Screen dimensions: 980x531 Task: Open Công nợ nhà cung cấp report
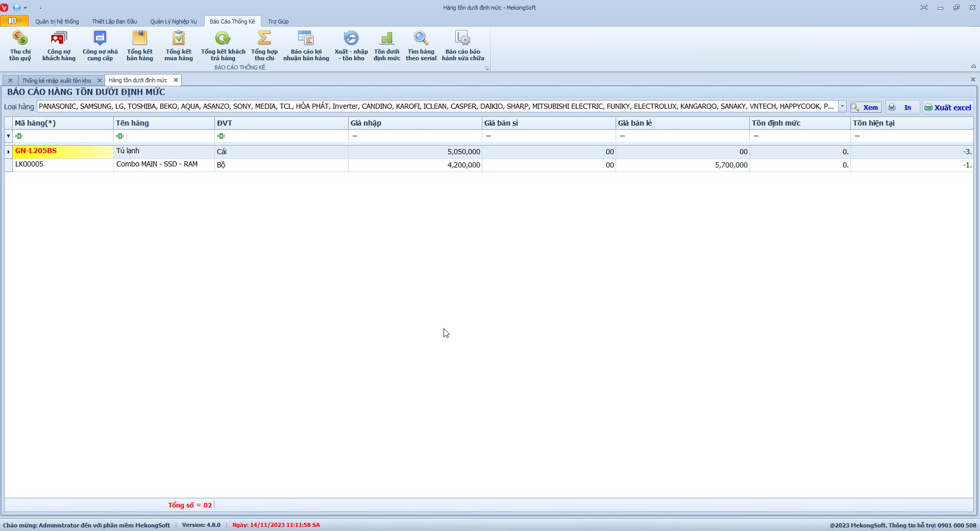(100, 45)
